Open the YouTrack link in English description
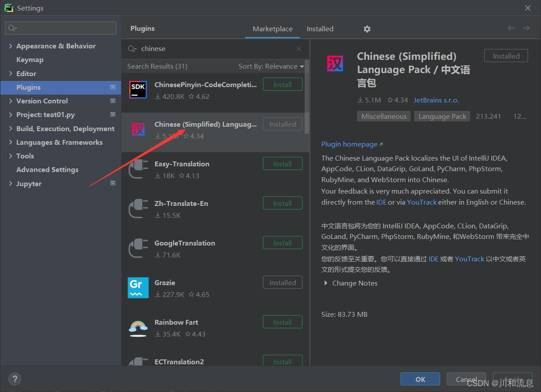This screenshot has width=541, height=392. pyautogui.click(x=422, y=202)
